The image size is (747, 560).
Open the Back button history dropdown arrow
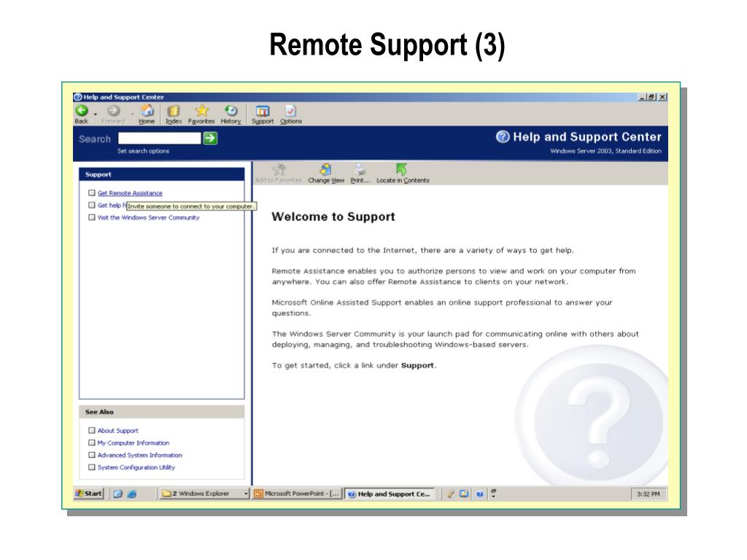tap(96, 114)
